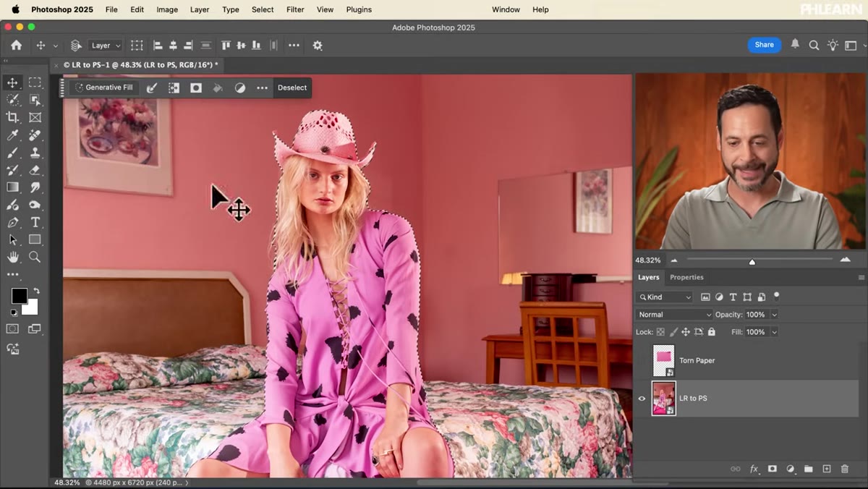Image resolution: width=868 pixels, height=489 pixels.
Task: Hide the LR to PS layer
Action: click(642, 399)
